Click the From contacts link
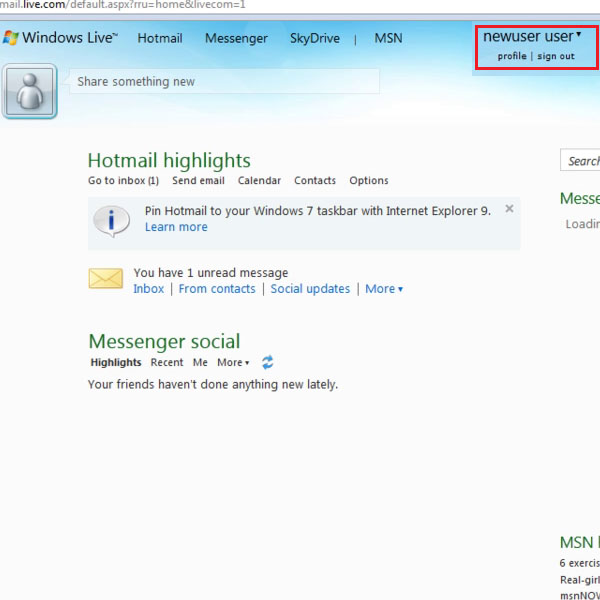This screenshot has width=600, height=600. pos(217,289)
